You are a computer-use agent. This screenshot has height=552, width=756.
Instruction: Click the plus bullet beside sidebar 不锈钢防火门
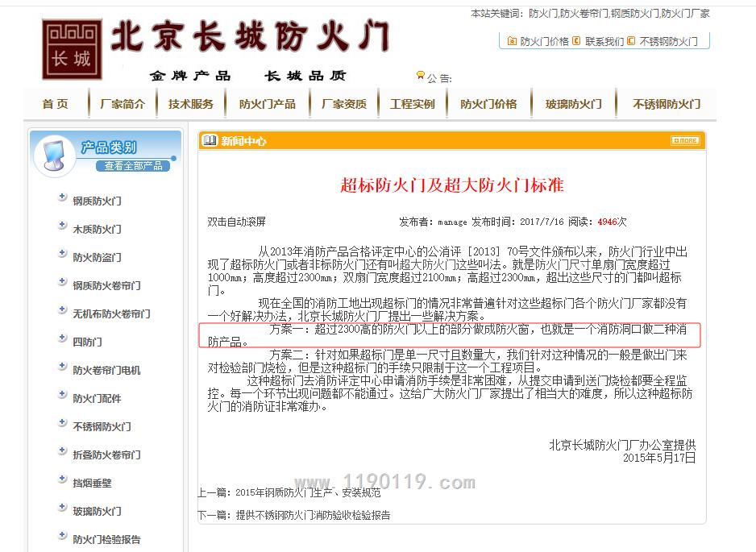coord(62,422)
